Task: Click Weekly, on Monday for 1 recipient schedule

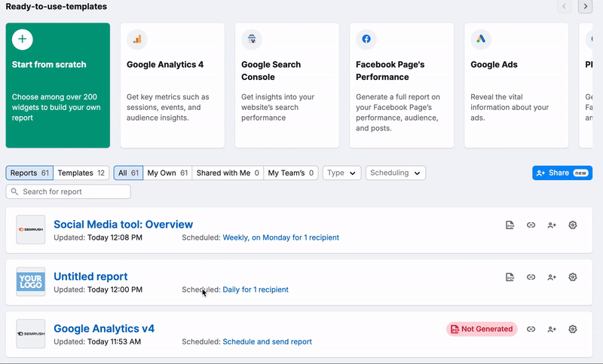Action: 280,237
